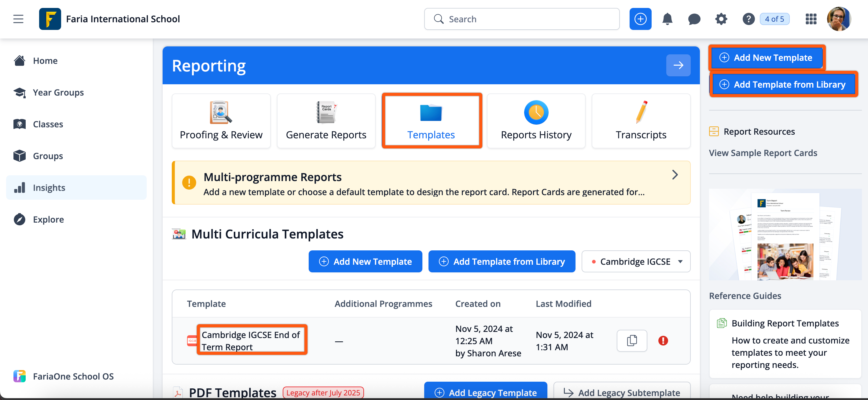Open the Cambridge IGCSE programme dropdown

636,261
